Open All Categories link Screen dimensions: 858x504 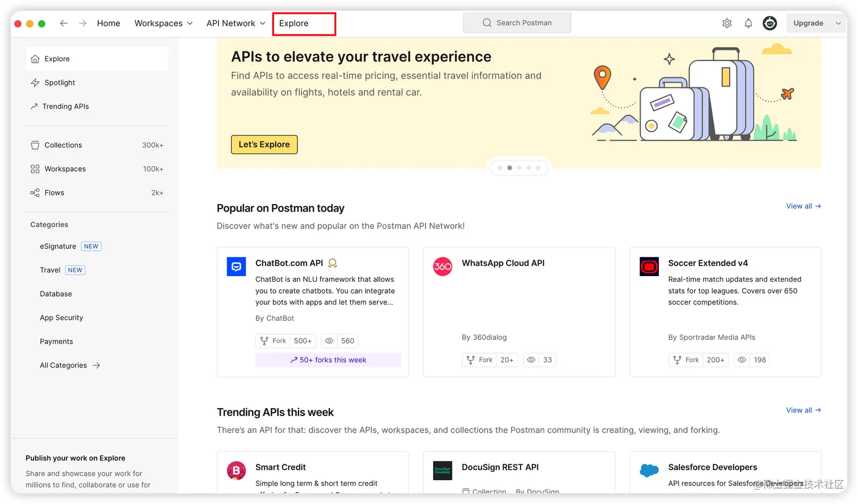pos(64,366)
